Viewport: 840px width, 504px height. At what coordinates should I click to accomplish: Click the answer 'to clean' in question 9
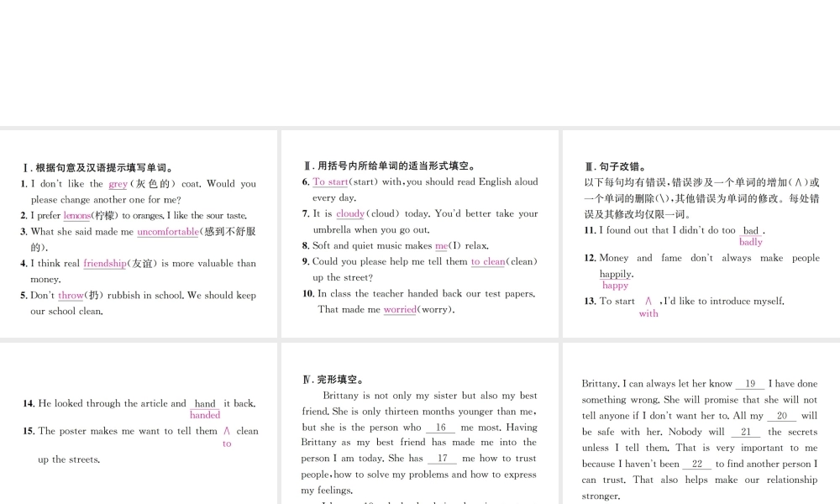point(488,262)
